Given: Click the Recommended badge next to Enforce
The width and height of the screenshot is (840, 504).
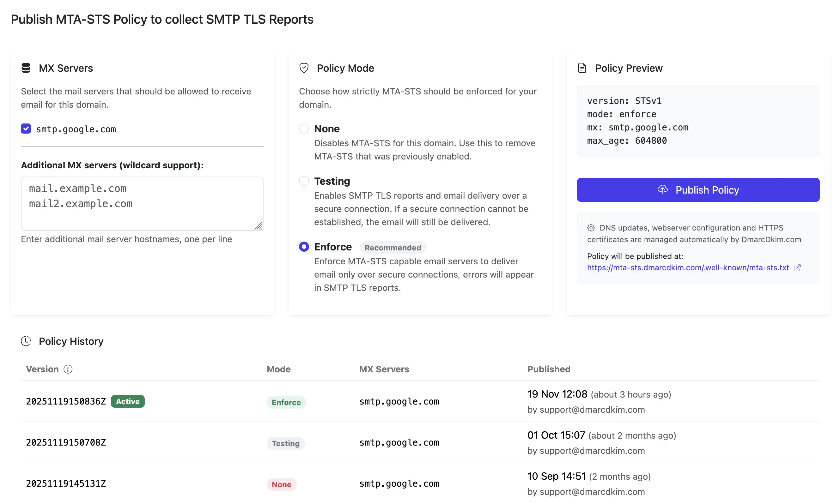Looking at the screenshot, I should point(393,247).
